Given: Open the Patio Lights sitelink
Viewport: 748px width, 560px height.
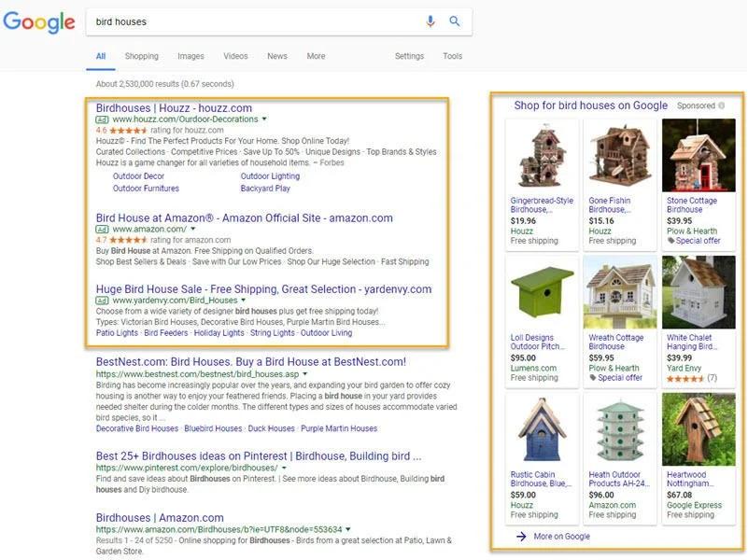Looking at the screenshot, I should coord(117,333).
